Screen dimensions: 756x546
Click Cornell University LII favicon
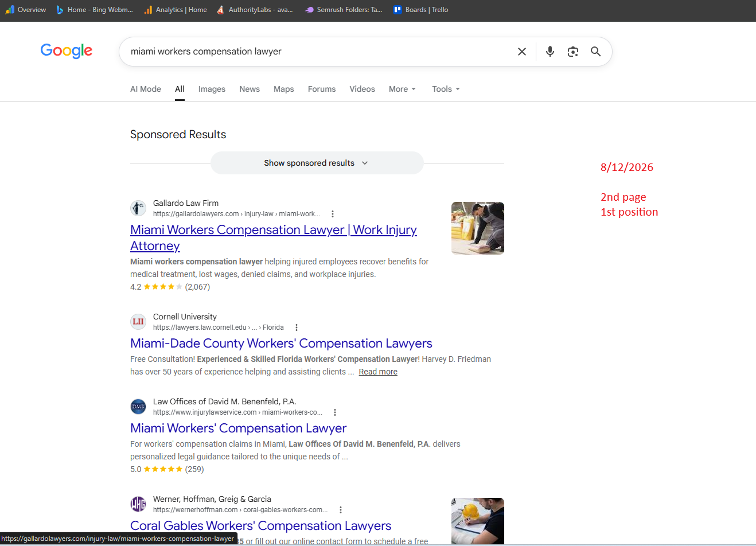click(x=138, y=321)
